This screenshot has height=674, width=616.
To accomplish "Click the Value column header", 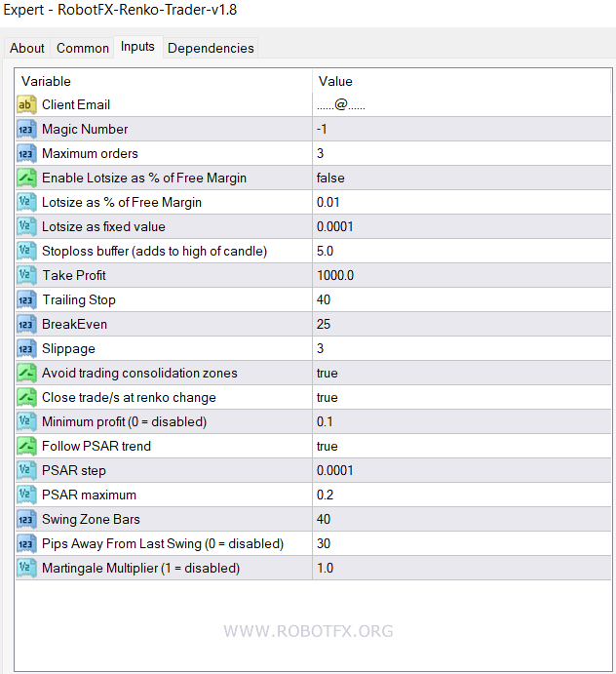I will tap(462, 81).
